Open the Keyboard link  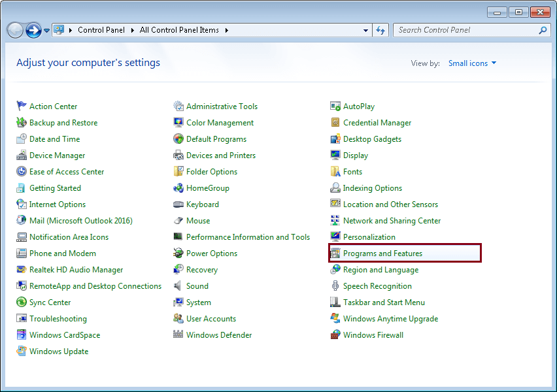[203, 204]
